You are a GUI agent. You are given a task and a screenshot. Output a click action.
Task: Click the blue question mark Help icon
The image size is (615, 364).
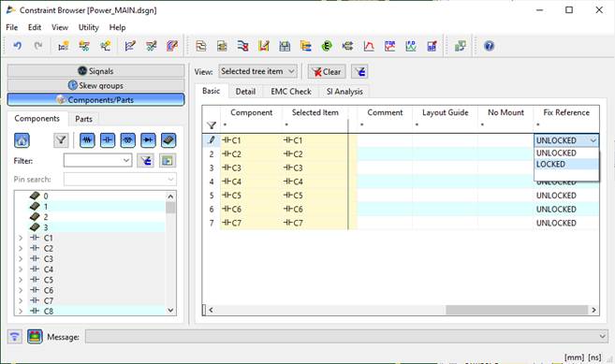(489, 46)
